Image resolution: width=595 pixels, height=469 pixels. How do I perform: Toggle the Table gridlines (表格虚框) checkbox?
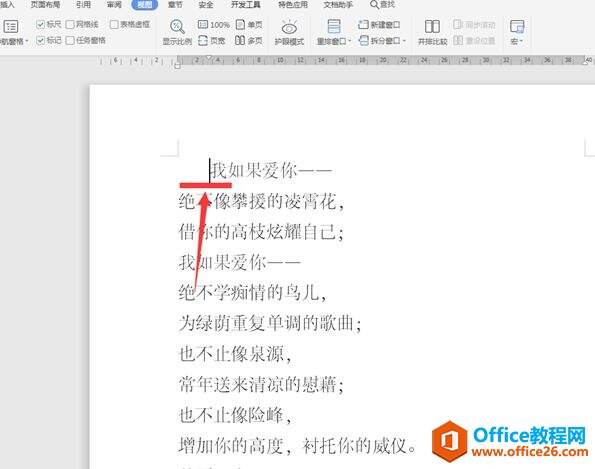click(114, 24)
